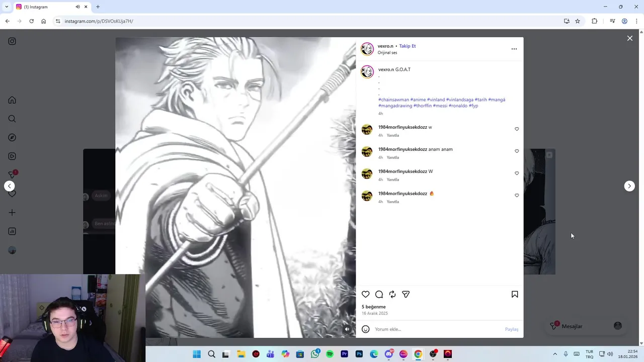
Task: Open the Messages icon with red badge in sidebar
Action: click(x=13, y=174)
